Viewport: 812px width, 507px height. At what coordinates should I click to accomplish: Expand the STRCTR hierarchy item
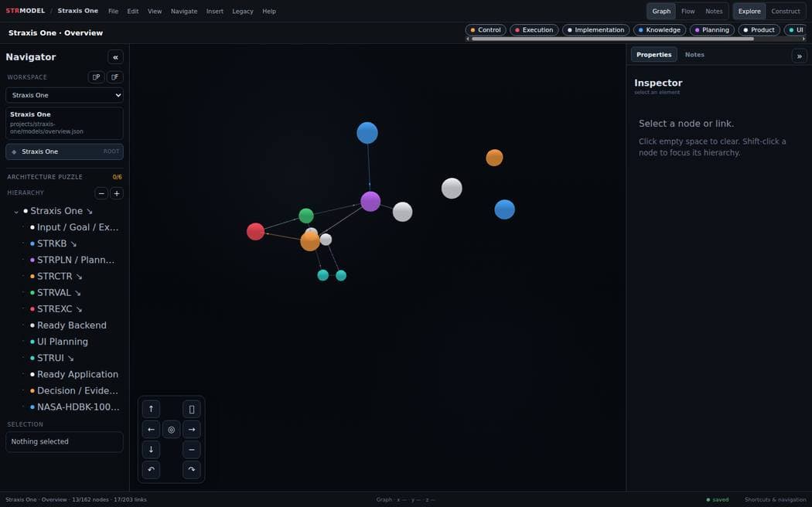(x=79, y=276)
